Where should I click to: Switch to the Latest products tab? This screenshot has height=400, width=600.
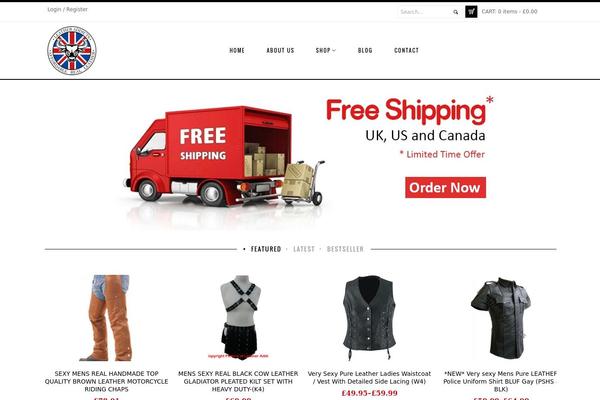coord(304,249)
